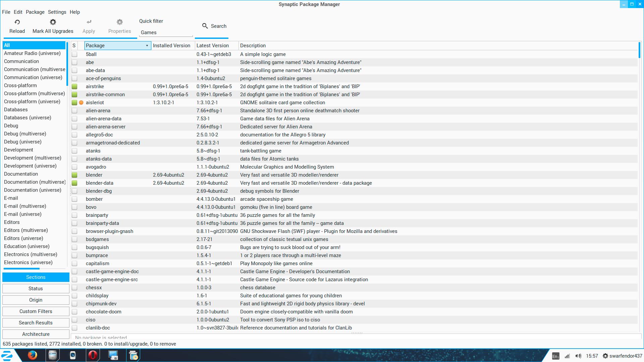Click the section list horizontal scrollbar

pos(22,268)
